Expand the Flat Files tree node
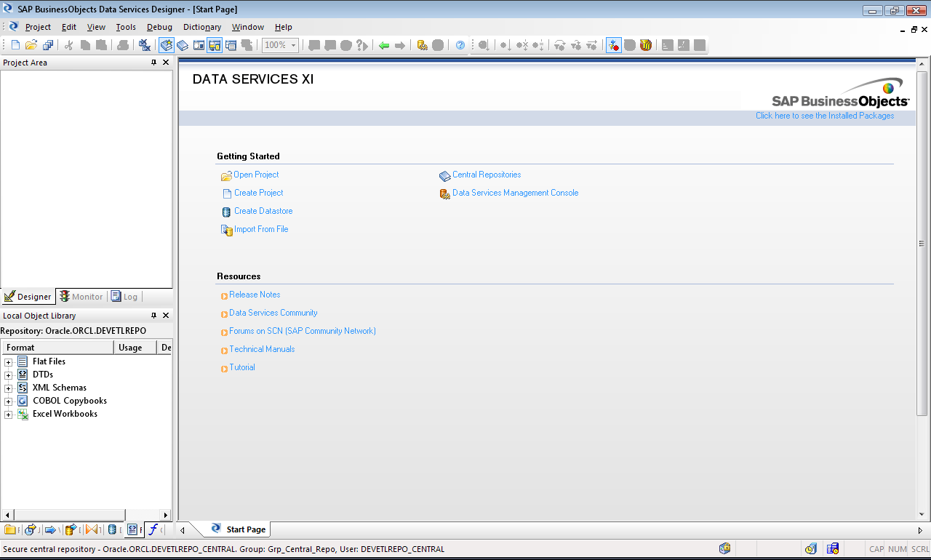Image resolution: width=931 pixels, height=560 pixels. (9, 362)
